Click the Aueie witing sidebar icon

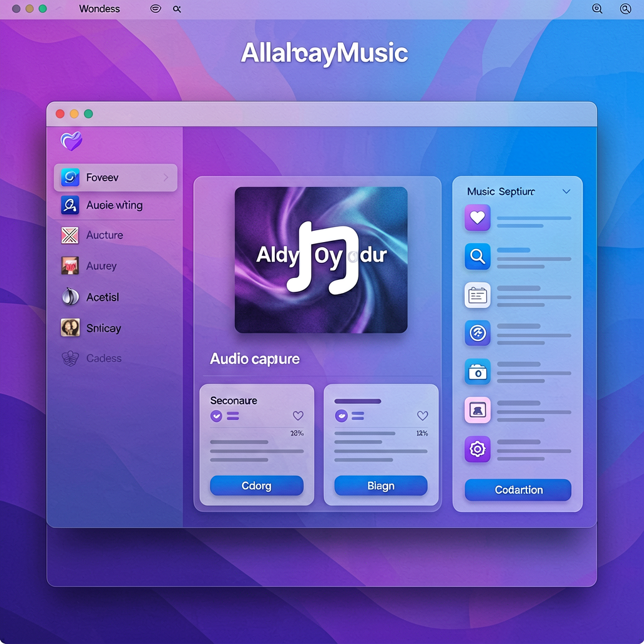(70, 205)
